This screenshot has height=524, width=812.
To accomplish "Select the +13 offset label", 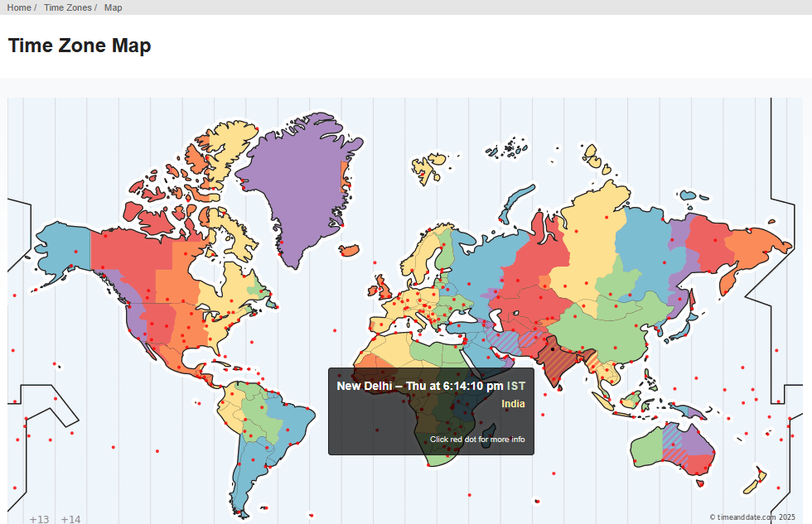I will pyautogui.click(x=40, y=519).
